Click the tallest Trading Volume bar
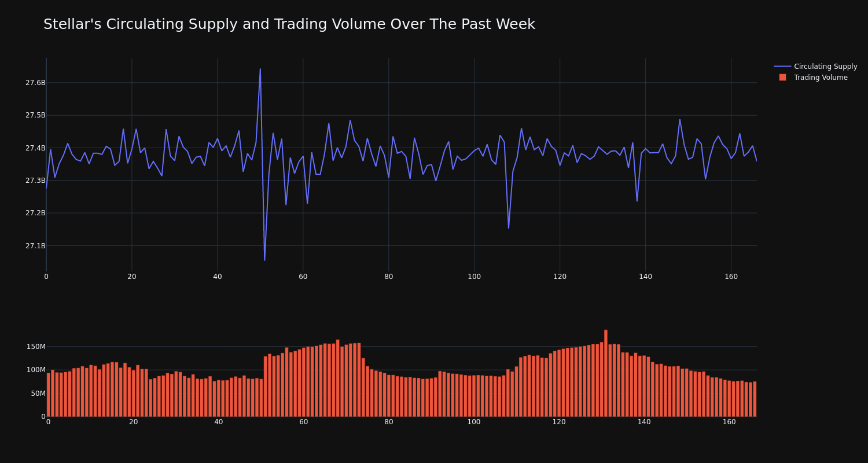Image resolution: width=868 pixels, height=463 pixels. (606, 373)
